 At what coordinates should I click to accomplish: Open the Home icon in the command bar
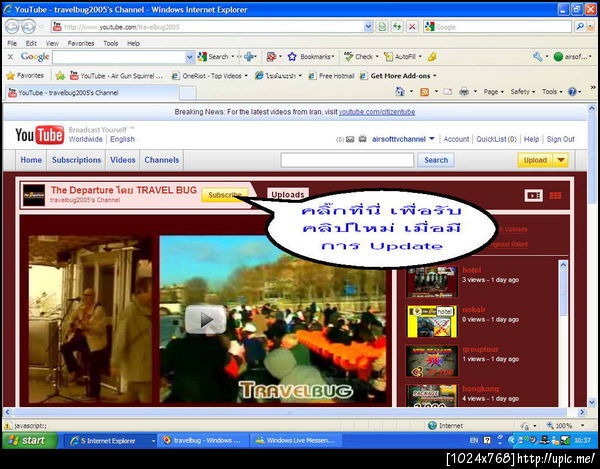tap(400, 92)
